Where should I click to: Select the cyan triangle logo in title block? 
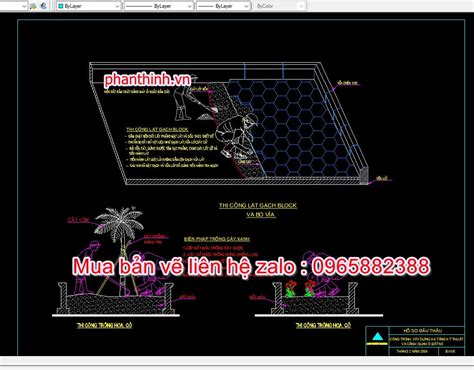tap(376, 337)
